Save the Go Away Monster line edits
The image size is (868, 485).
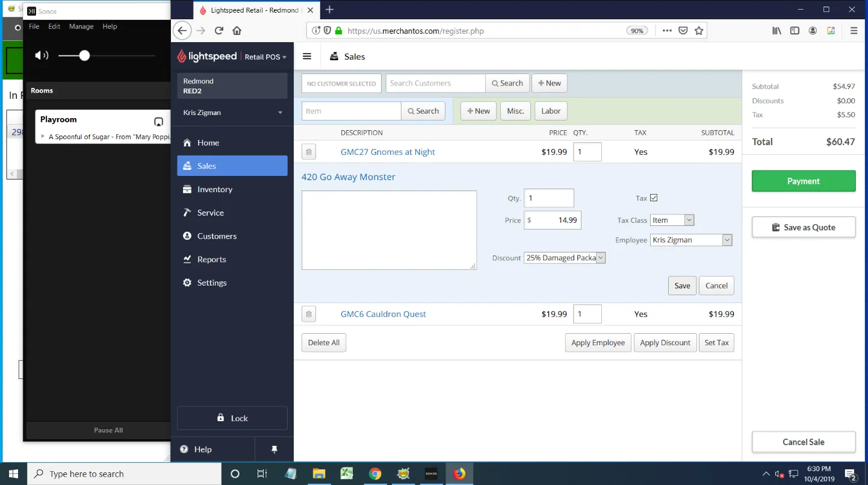coord(682,286)
